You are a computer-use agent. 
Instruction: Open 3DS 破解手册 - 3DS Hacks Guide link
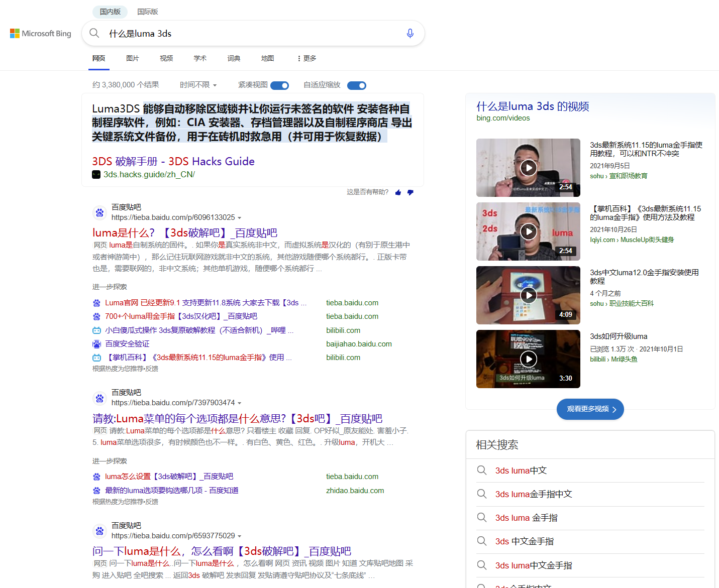173,161
